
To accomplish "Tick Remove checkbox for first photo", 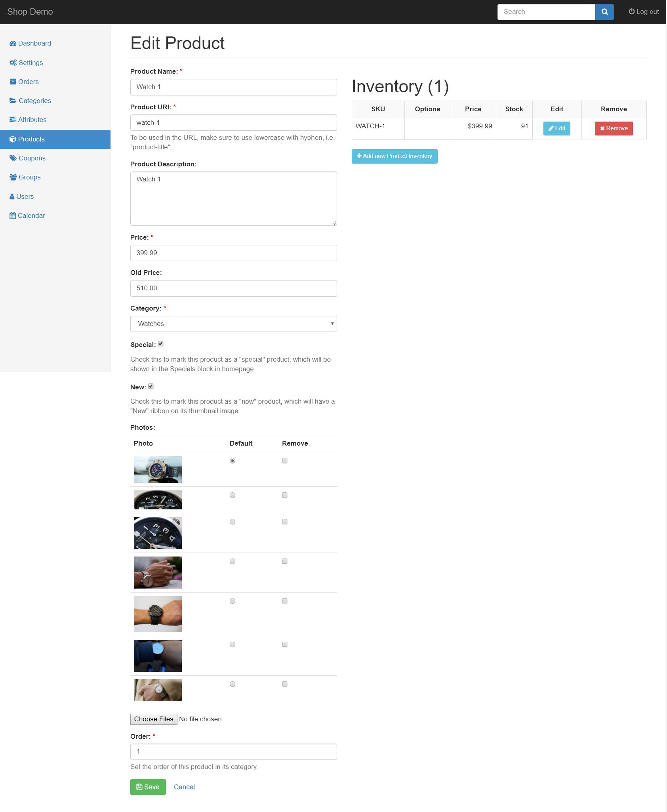I will point(284,461).
